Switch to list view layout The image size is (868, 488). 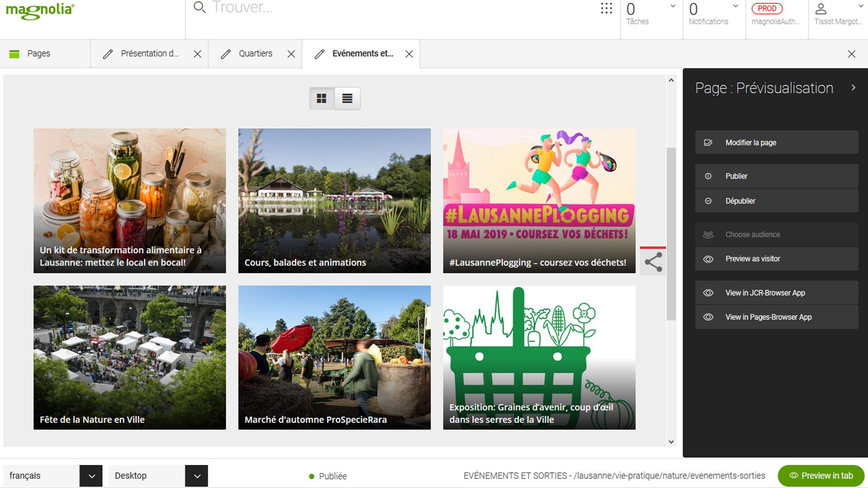click(347, 98)
